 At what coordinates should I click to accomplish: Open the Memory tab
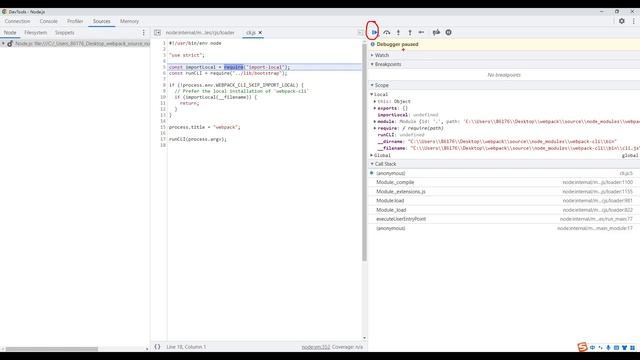point(129,21)
